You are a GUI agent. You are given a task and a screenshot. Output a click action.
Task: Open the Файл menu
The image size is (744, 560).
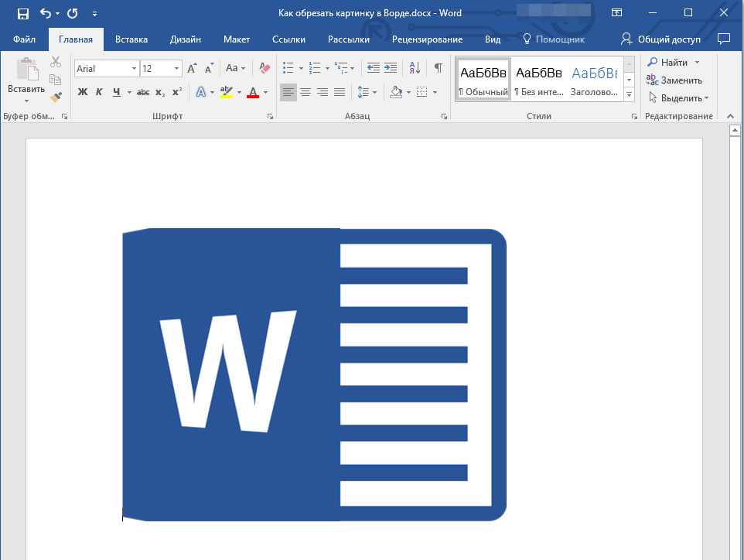(24, 39)
